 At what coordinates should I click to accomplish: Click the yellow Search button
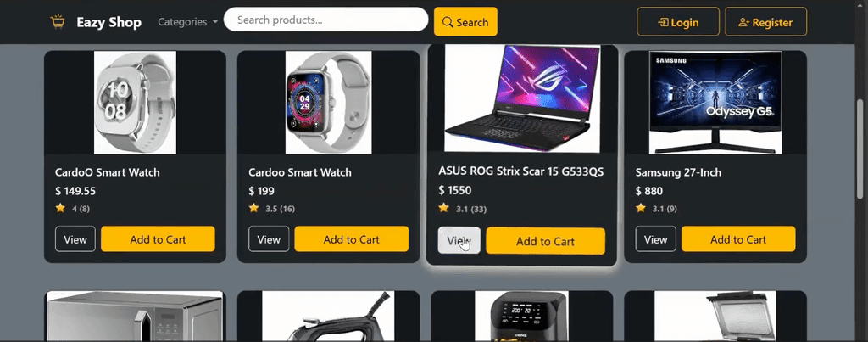465,22
